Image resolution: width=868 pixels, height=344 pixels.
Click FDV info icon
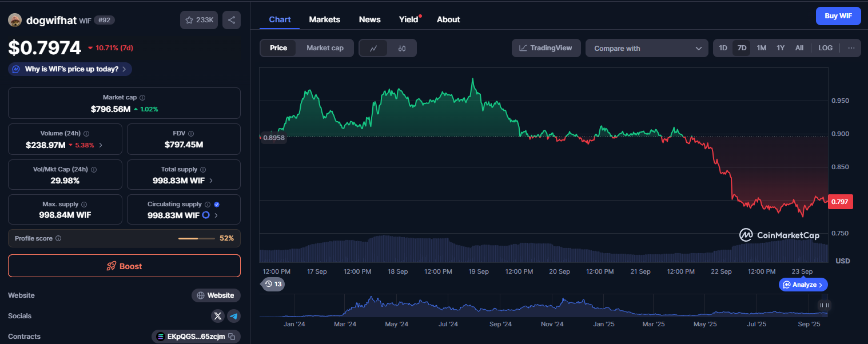(191, 133)
